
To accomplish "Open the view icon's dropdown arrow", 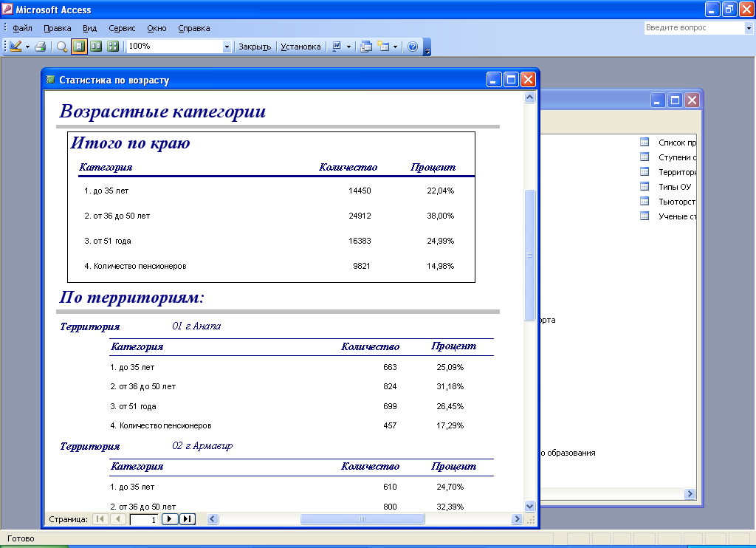I will (x=27, y=47).
